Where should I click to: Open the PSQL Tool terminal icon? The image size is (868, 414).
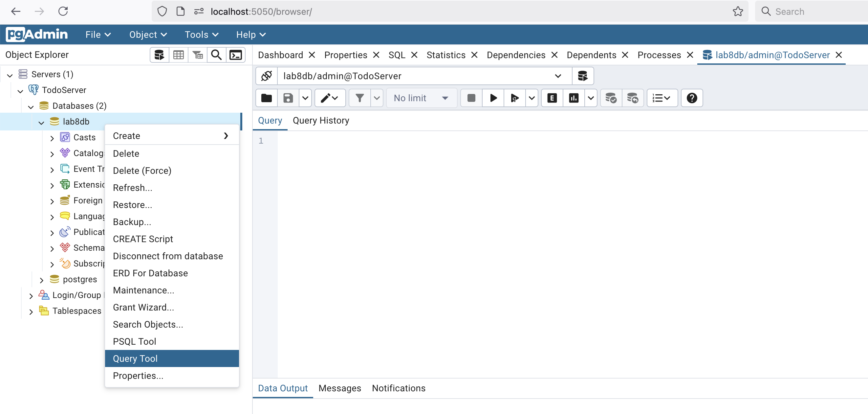(235, 55)
